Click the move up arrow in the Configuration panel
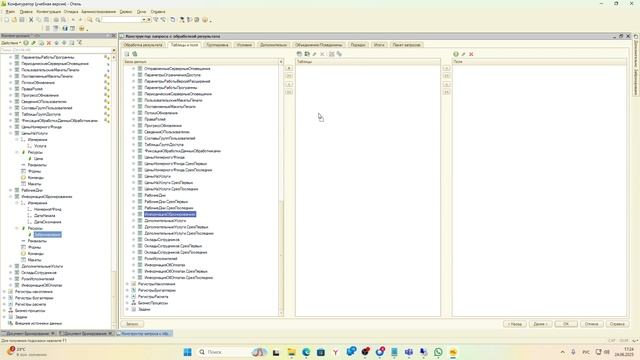The image size is (640, 360). coord(57,43)
